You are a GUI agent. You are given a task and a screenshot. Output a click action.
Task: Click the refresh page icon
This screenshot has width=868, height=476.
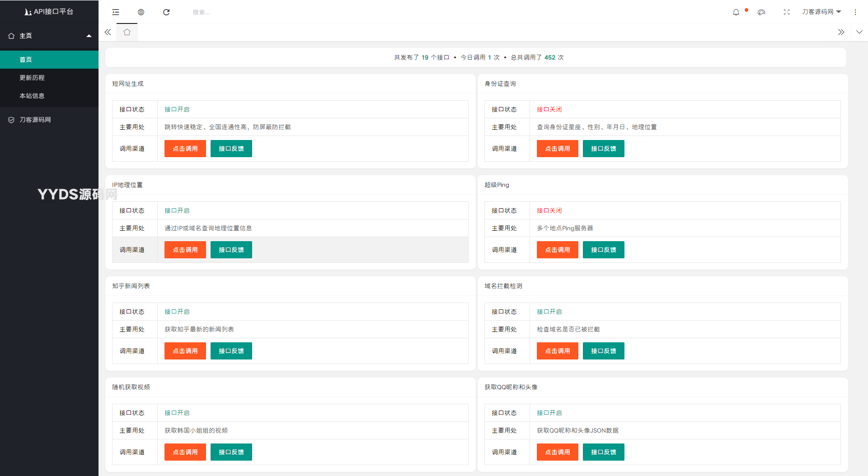[166, 12]
